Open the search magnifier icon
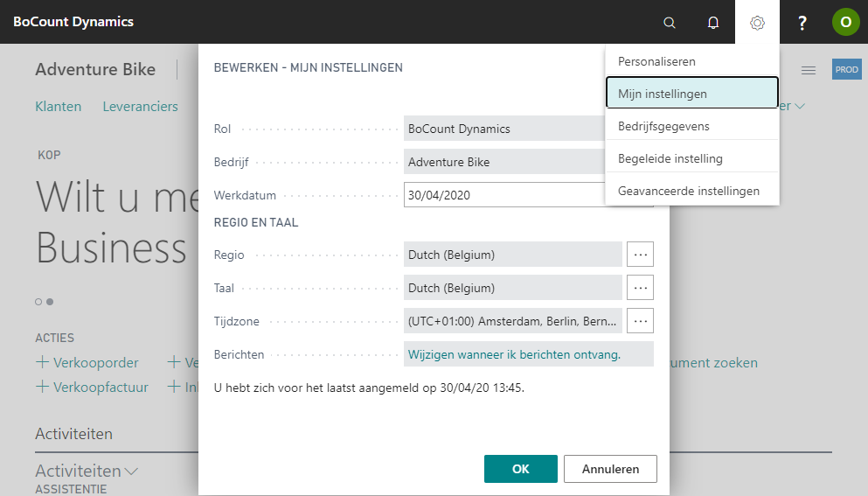 coord(670,22)
